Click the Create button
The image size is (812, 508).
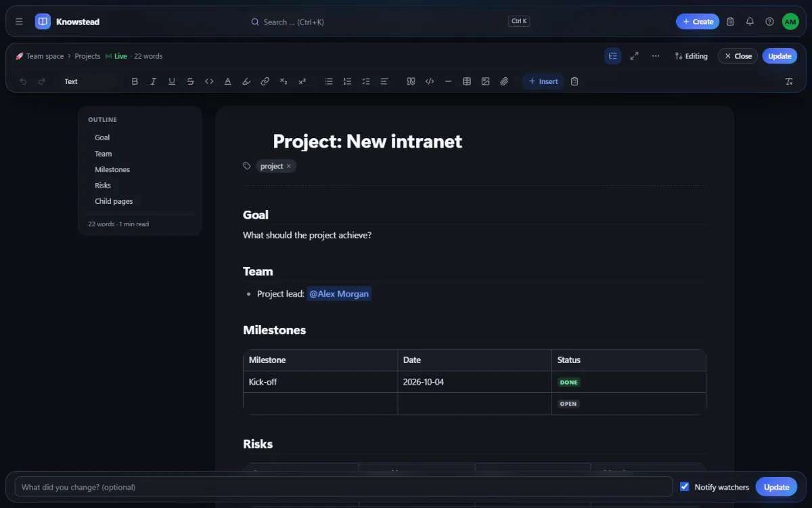(x=698, y=22)
